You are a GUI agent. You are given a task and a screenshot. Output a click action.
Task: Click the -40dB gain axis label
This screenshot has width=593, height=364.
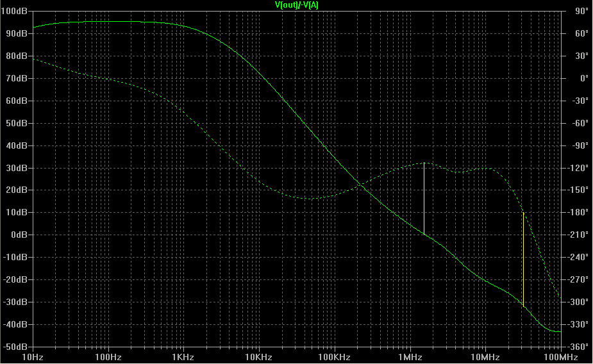(x=15, y=324)
